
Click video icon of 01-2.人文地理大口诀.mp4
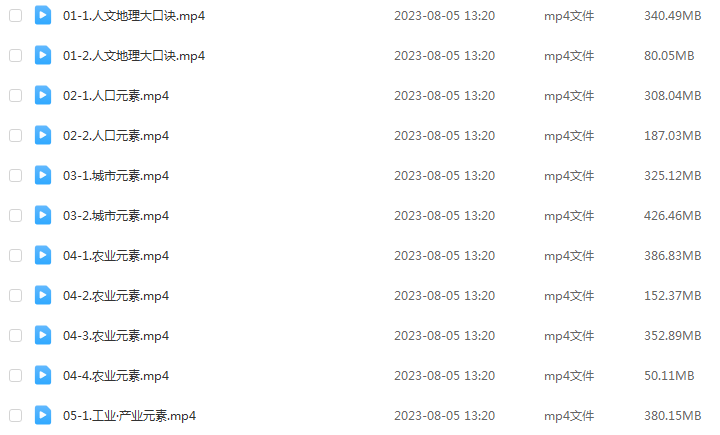[x=43, y=56]
